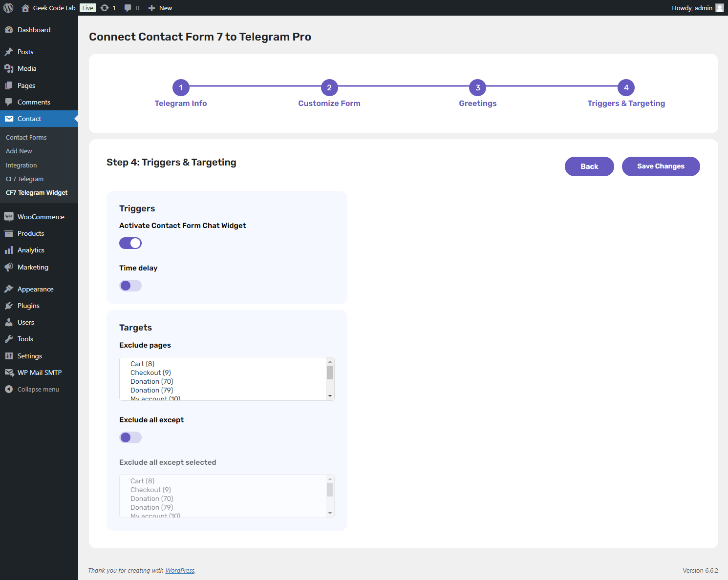This screenshot has height=580, width=728.
Task: Click Exclude pages list scroll-up arrow
Action: [x=330, y=362]
